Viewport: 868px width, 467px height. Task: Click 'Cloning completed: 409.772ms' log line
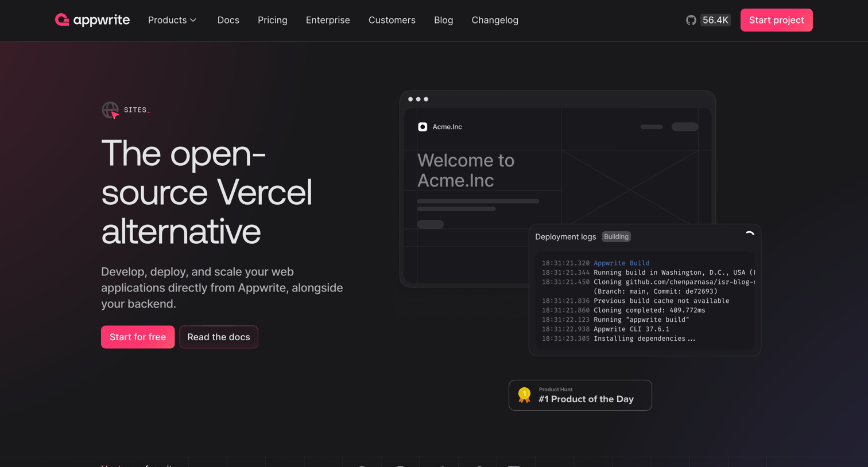point(649,310)
